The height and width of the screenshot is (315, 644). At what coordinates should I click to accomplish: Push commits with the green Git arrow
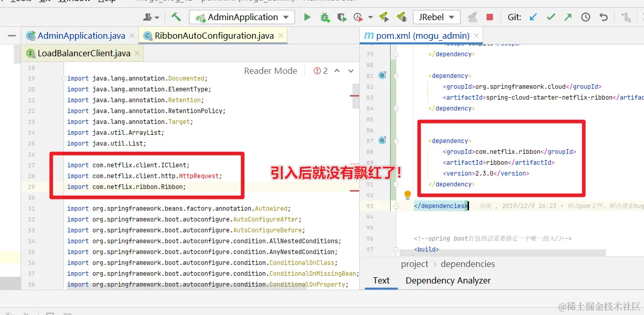click(568, 17)
